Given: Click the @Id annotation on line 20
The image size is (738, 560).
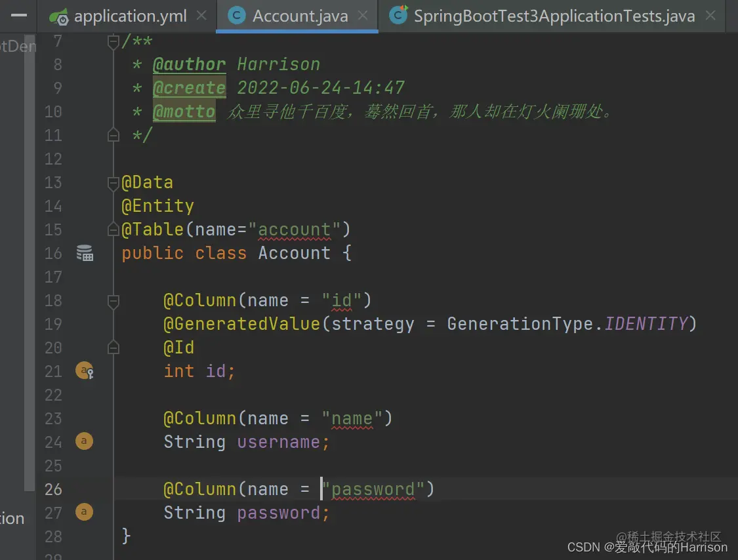Looking at the screenshot, I should tap(179, 348).
